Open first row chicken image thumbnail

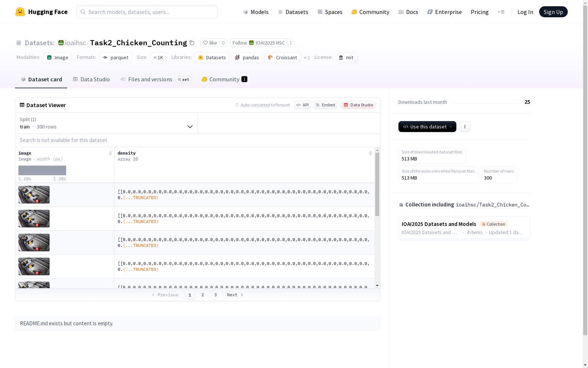(x=34, y=195)
